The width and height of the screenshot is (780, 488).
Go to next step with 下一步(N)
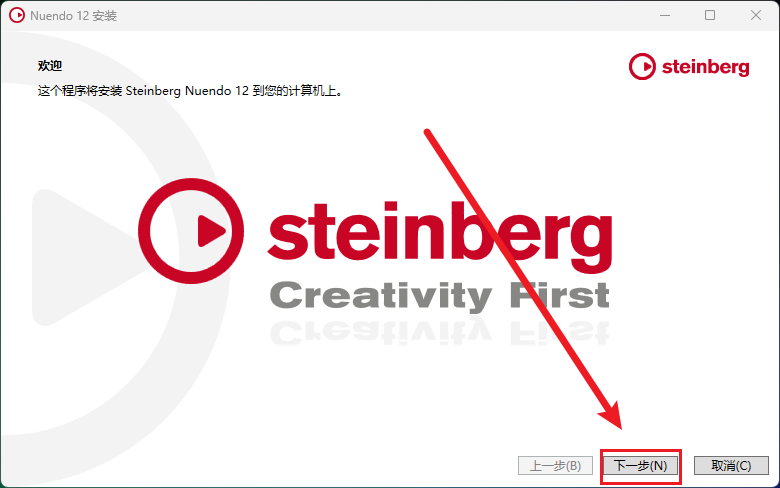coord(641,466)
